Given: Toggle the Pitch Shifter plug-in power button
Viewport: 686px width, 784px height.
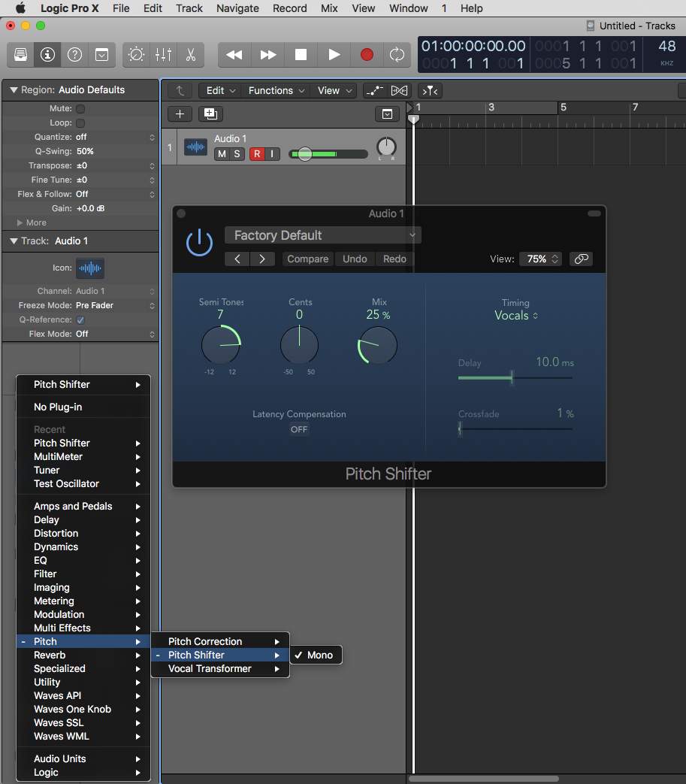Looking at the screenshot, I should click(x=199, y=243).
